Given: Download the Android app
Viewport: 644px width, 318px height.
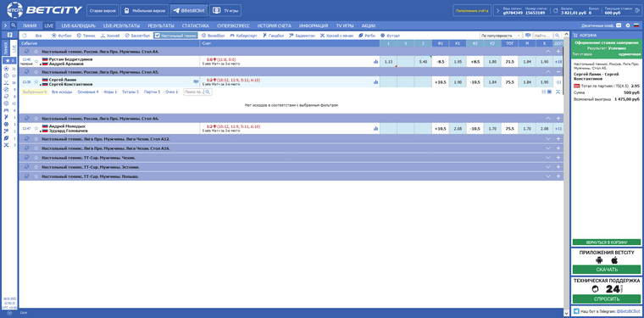Looking at the screenshot, I should tap(599, 260).
